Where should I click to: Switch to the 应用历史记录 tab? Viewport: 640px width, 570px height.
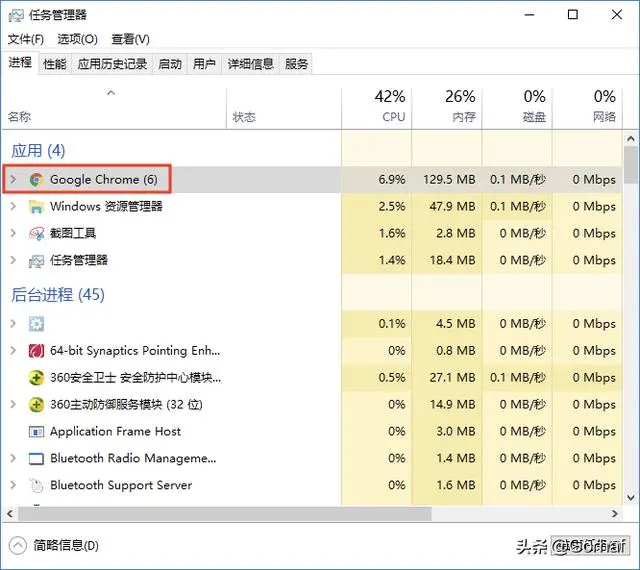(112, 64)
